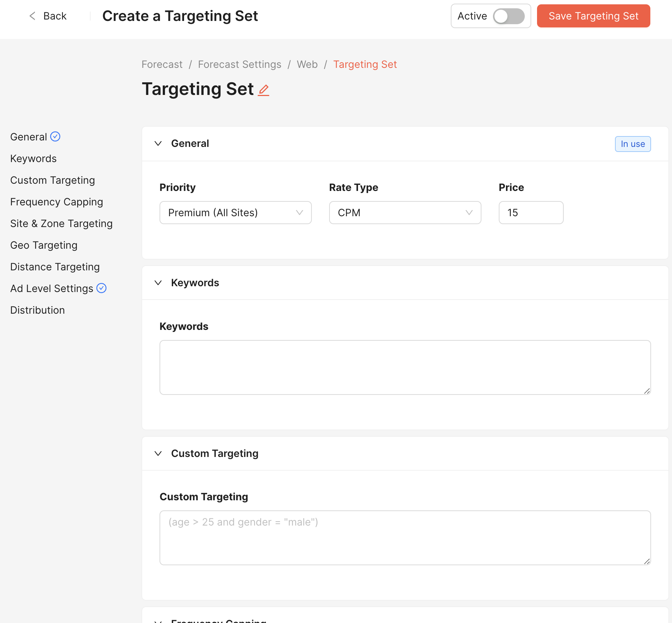Collapse the Custom Targeting section chevron
The image size is (672, 623).
158,453
